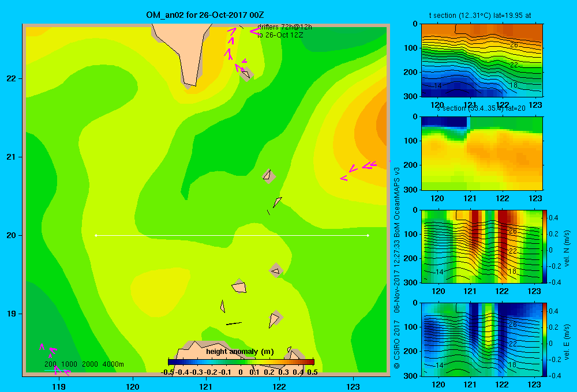This screenshot has height=392, width=577.
Task: Click the "0.5" maximum on height anomaly scale
Action: (312, 372)
